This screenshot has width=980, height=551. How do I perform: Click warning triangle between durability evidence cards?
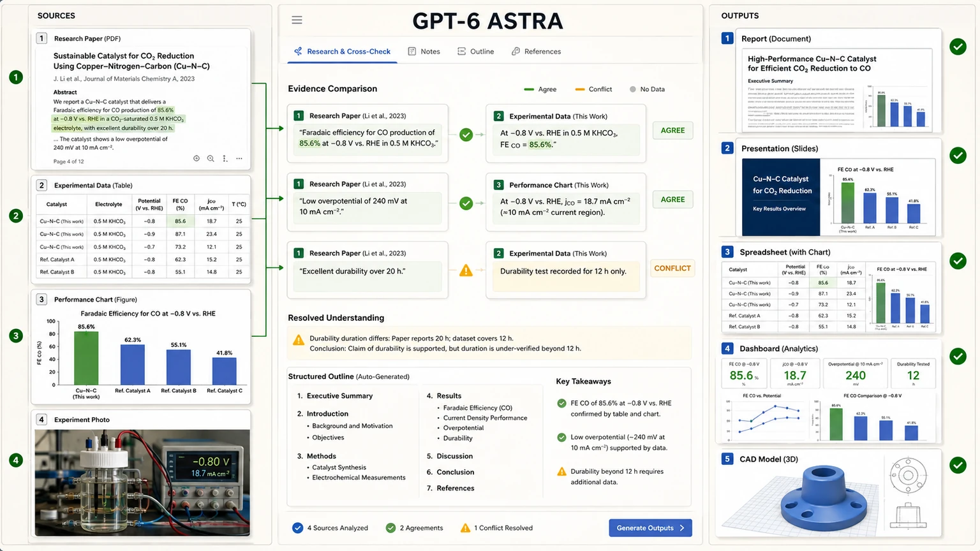click(466, 270)
